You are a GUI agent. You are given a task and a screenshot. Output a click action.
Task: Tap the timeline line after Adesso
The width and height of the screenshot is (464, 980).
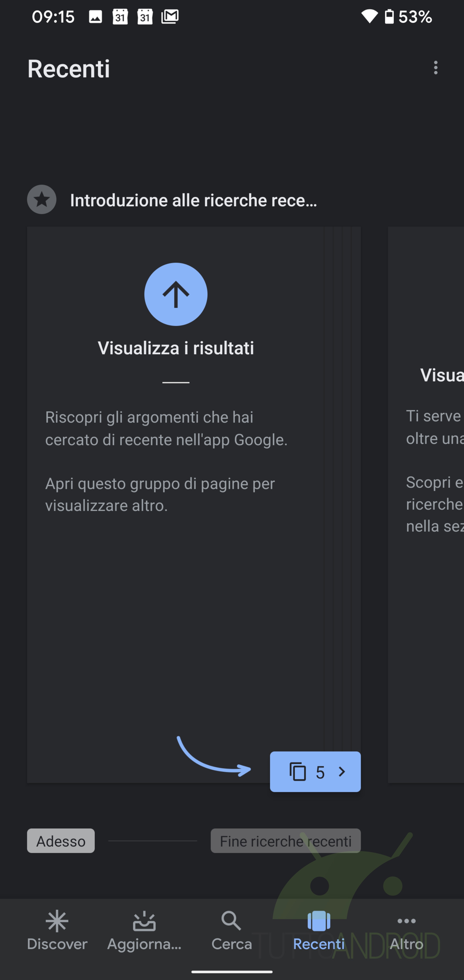pos(152,841)
